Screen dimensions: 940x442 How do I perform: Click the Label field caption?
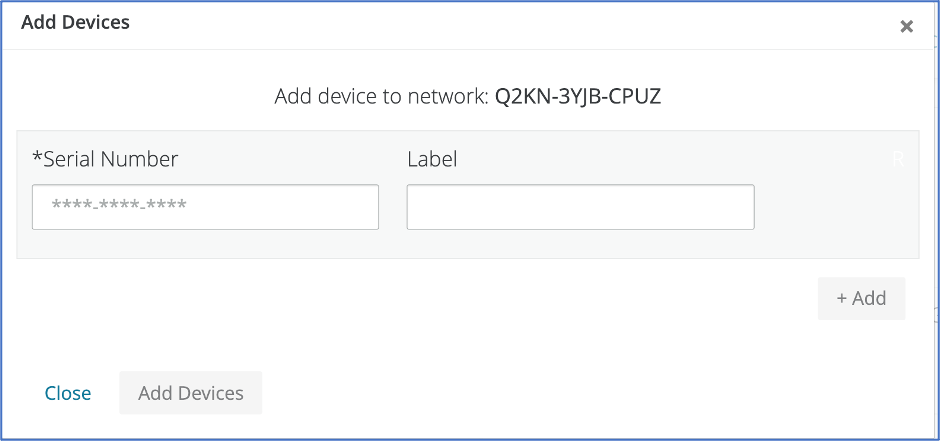(432, 158)
